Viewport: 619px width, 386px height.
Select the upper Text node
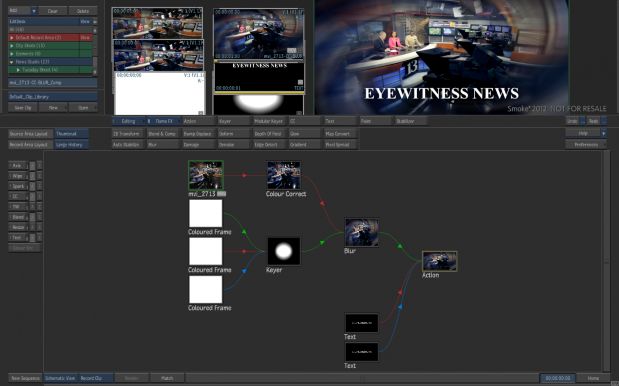(x=362, y=323)
